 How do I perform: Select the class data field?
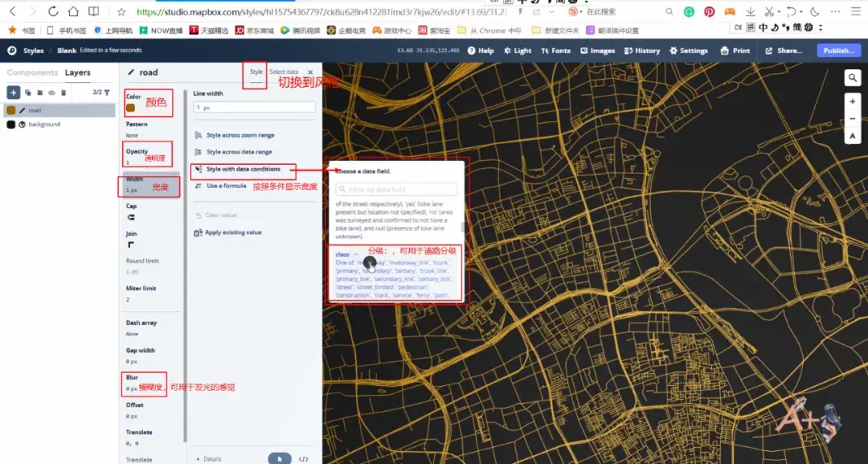click(395, 274)
